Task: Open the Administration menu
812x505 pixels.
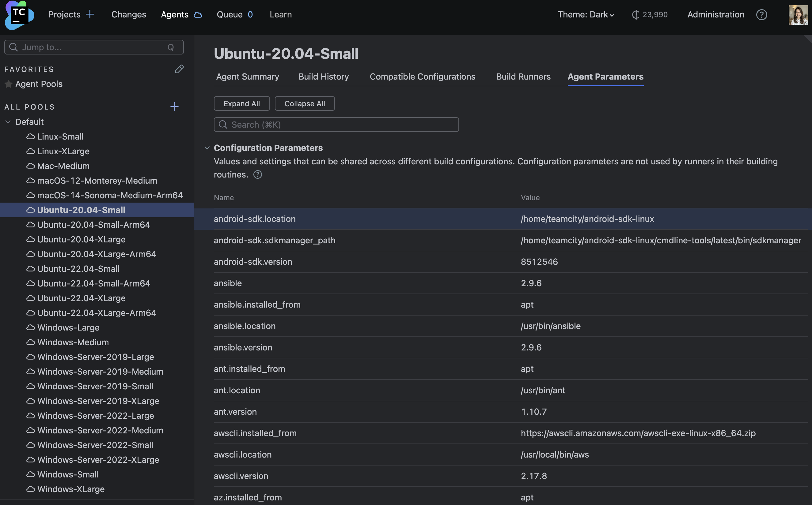Action: tap(715, 14)
